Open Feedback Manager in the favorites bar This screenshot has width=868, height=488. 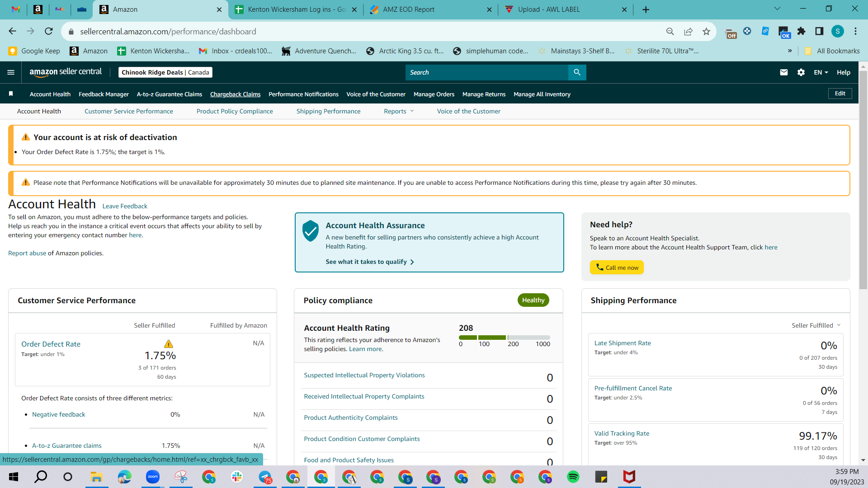(104, 94)
